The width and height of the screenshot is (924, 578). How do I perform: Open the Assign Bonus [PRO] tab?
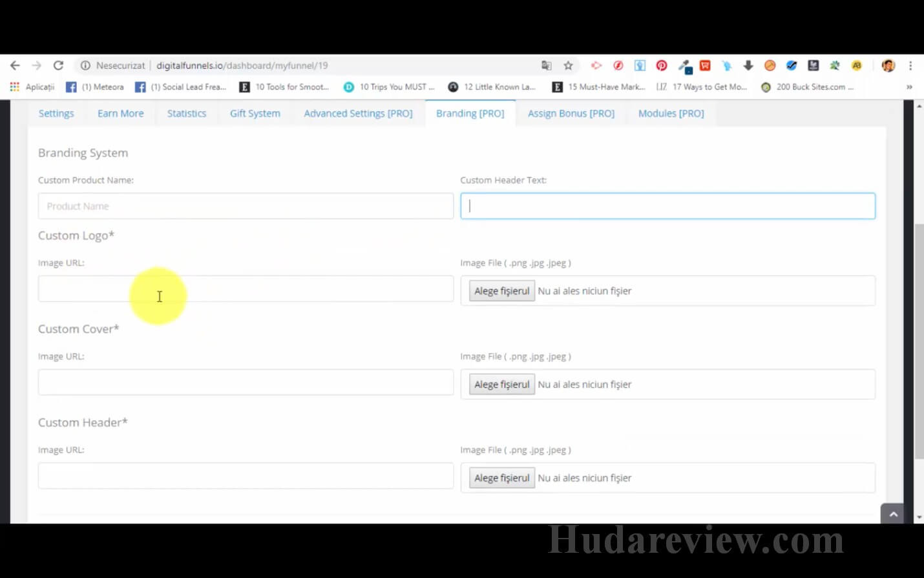[571, 113]
